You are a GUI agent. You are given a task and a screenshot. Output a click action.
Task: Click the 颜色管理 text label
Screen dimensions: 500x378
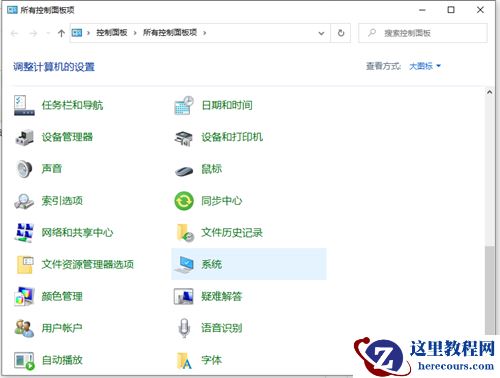click(x=62, y=296)
